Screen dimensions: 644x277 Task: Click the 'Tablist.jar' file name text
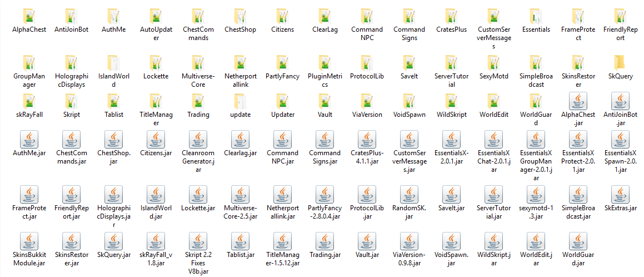(x=241, y=255)
